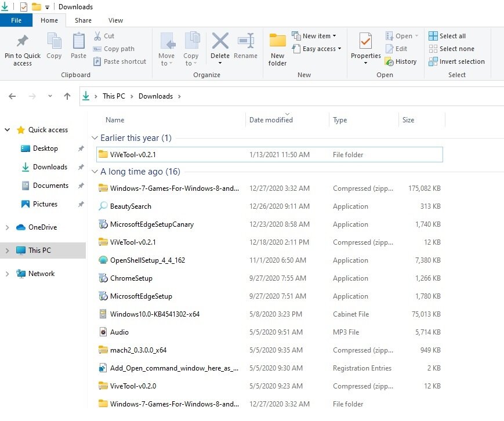Image resolution: width=504 pixels, height=421 pixels.
Task: Open History in the ribbon
Action: coord(401,61)
